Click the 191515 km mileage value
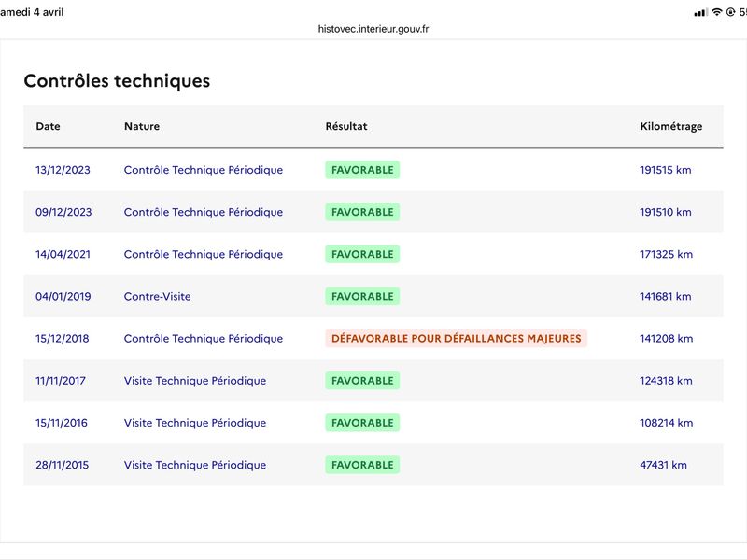 click(666, 170)
